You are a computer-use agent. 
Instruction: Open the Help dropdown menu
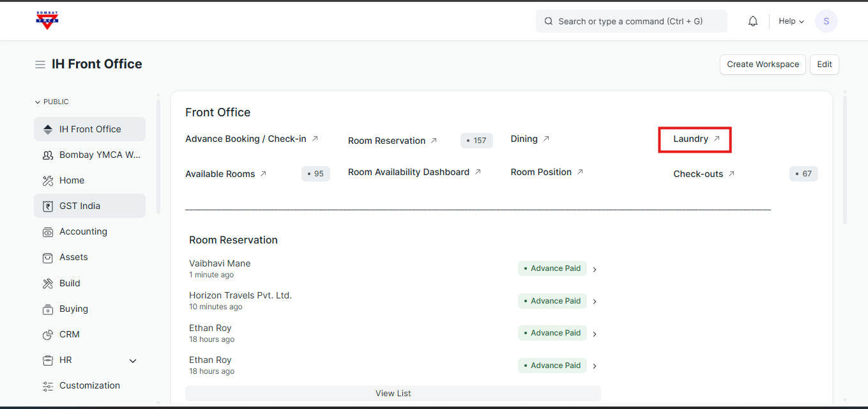click(791, 21)
